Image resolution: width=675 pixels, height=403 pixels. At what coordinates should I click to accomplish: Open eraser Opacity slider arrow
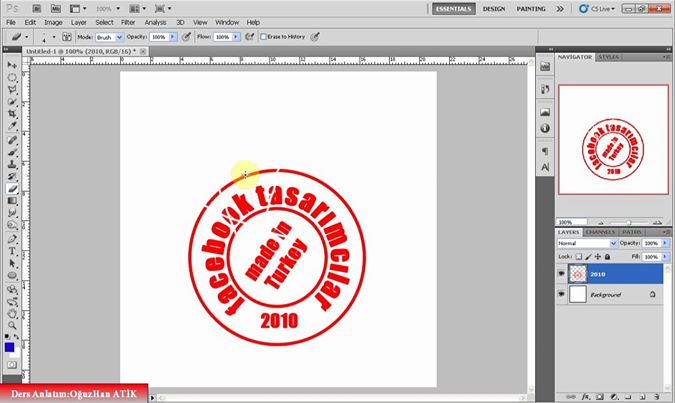coord(173,37)
